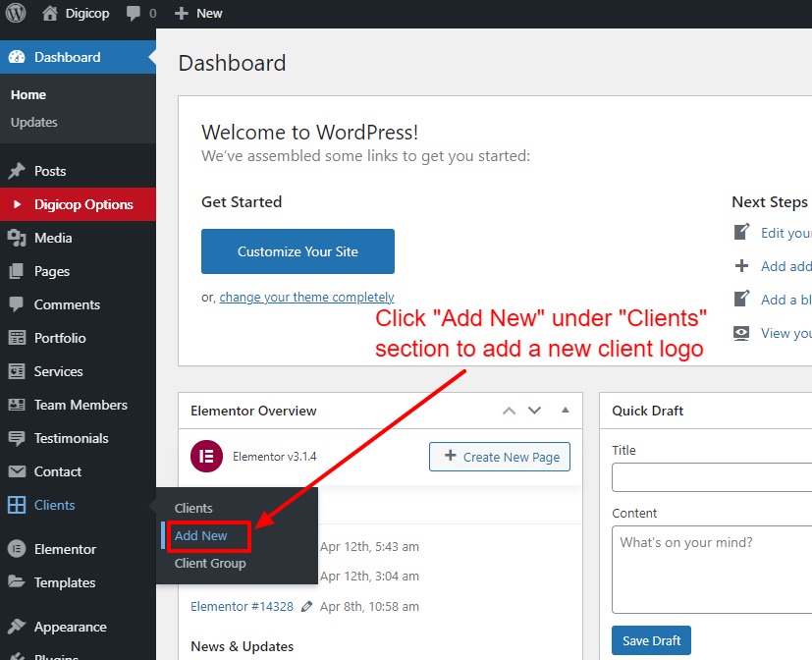Screen dimensions: 812x660
Task: Click the Quick Draft Title field
Action: 711,477
